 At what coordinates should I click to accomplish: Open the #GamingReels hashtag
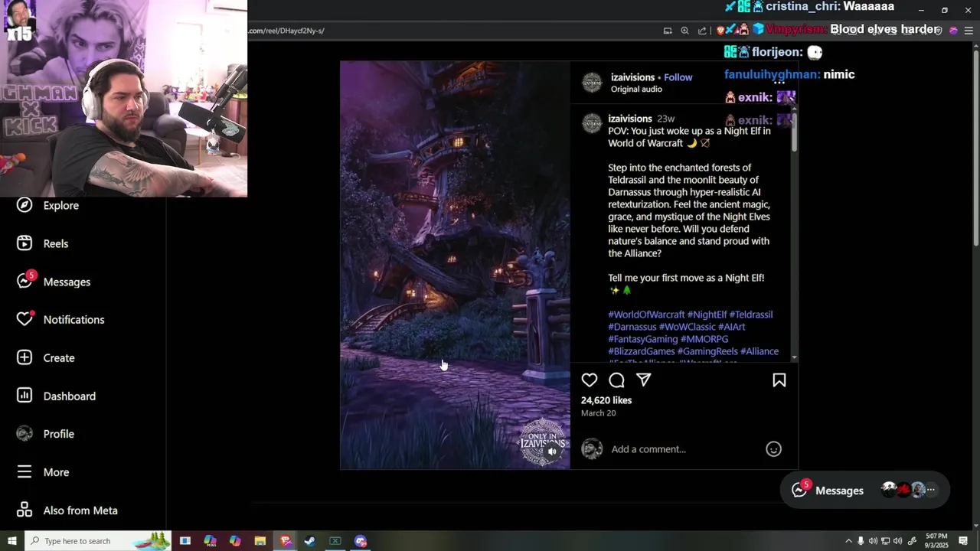(x=707, y=351)
